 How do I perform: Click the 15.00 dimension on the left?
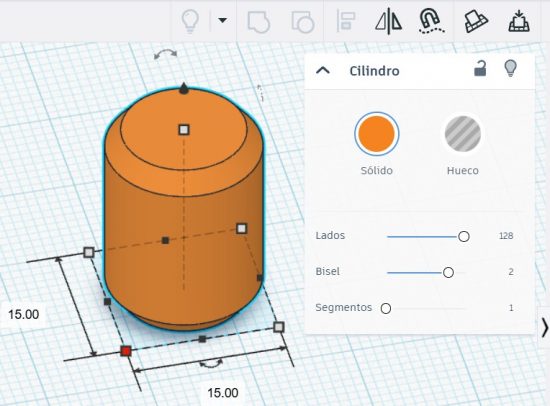(x=24, y=314)
